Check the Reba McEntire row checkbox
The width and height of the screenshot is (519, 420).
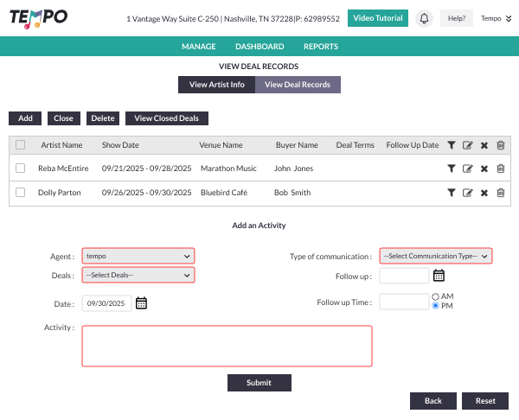(21, 169)
